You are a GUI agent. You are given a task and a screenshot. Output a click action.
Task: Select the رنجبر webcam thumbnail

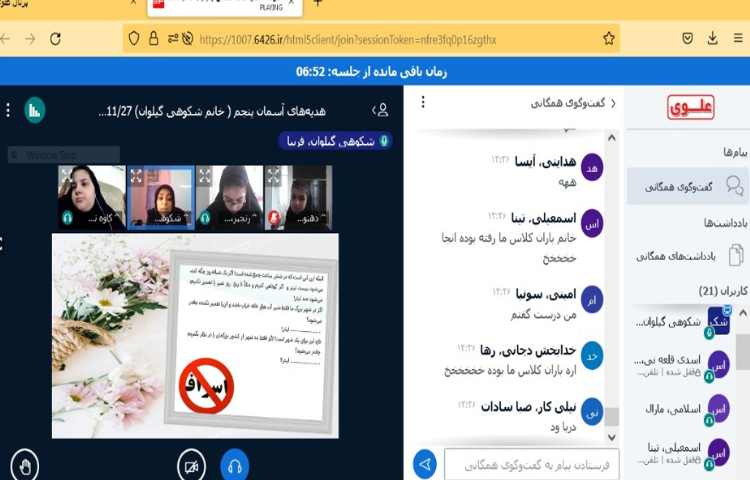click(x=230, y=197)
